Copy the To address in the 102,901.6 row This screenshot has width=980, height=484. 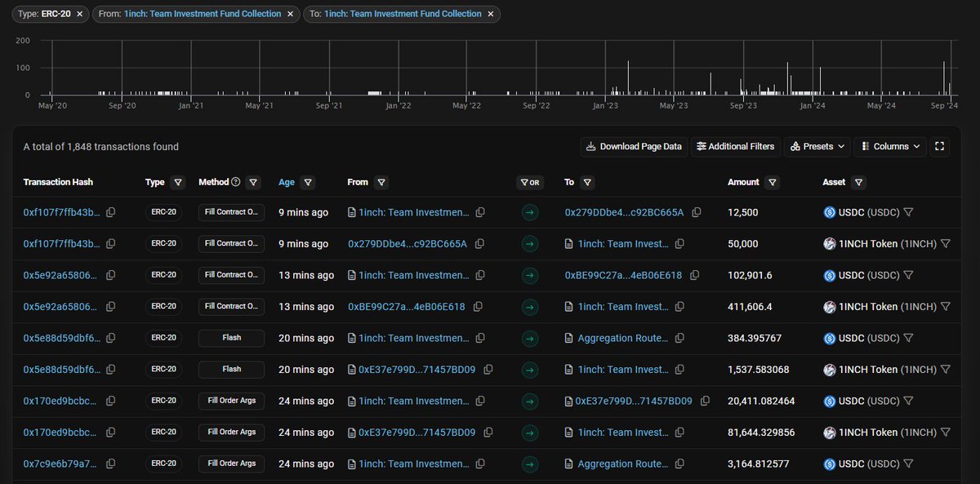coord(694,275)
